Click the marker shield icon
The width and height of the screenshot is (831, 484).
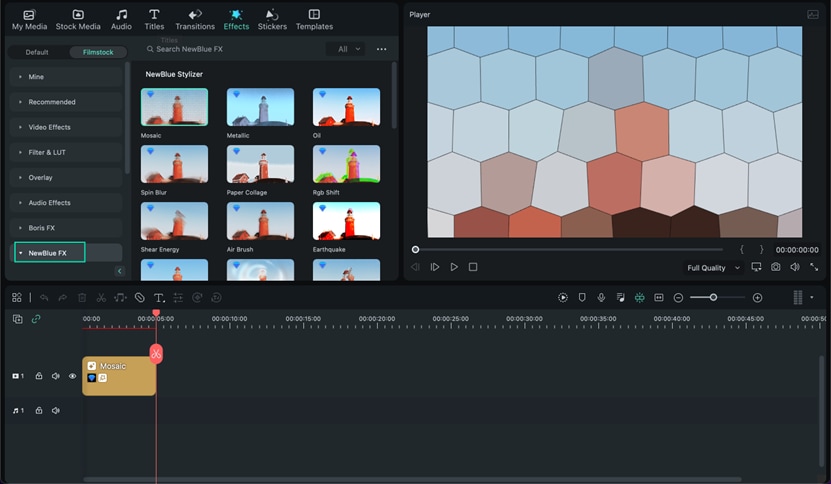click(582, 298)
